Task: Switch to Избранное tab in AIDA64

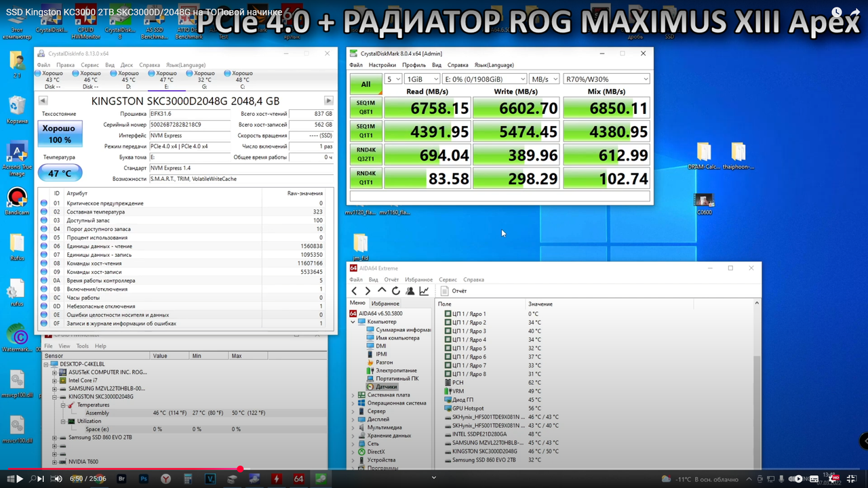Action: point(385,304)
